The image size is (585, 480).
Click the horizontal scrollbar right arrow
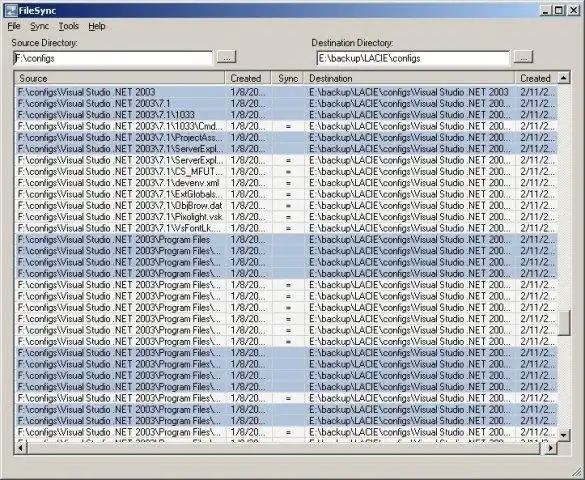(550, 448)
